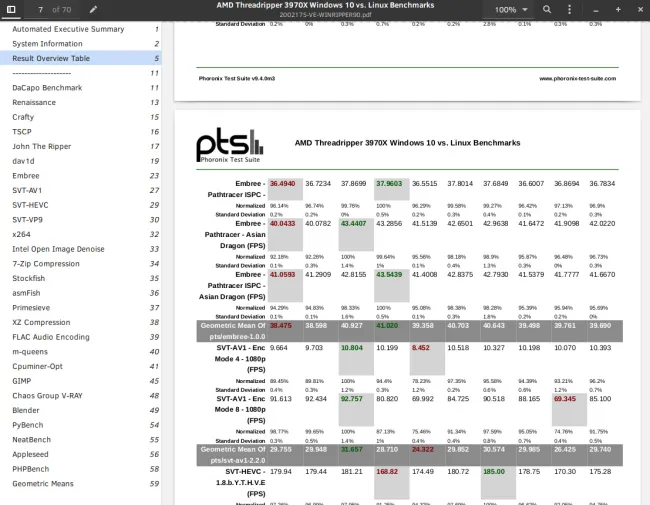Open the Crafty outline entry
The image size is (650, 505).
pos(80,117)
